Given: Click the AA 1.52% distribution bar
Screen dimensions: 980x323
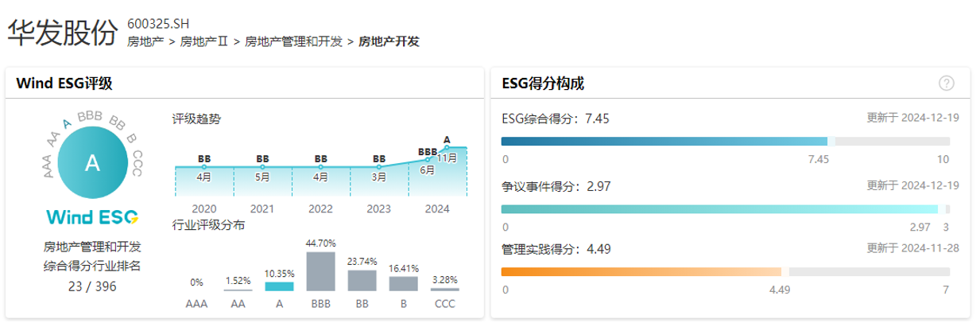Looking at the screenshot, I should [238, 290].
